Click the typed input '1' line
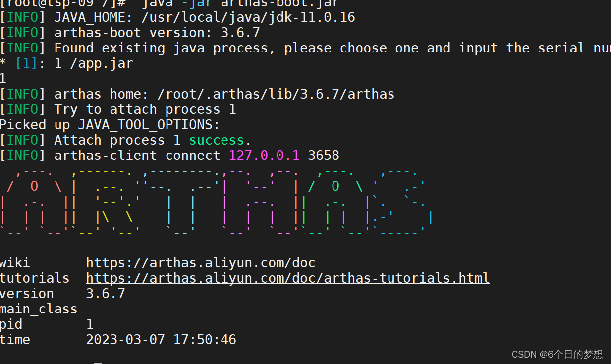611x364 pixels. click(3, 79)
